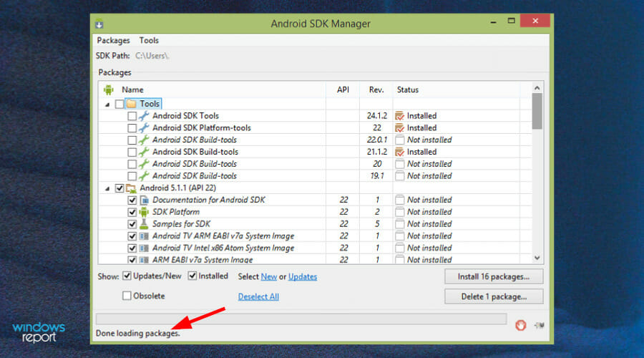Uncheck the Android 5.1.1 (API 22) checkbox

coord(119,188)
